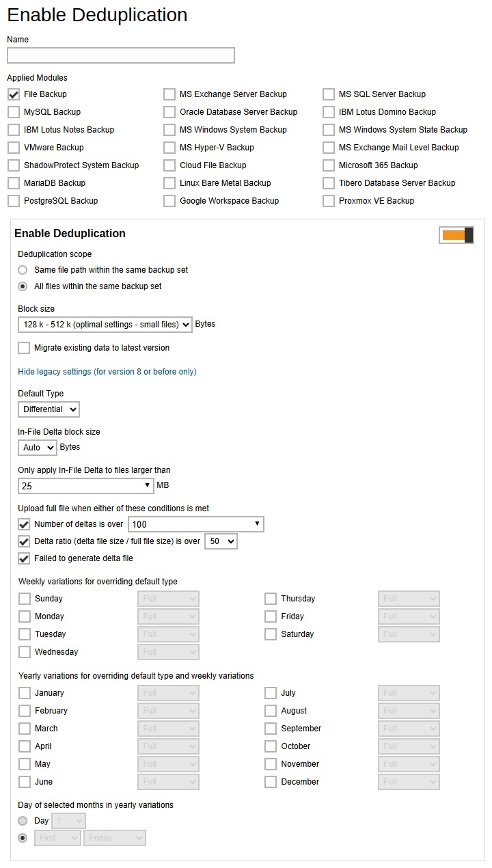This screenshot has height=868, width=492.
Task: Enable Migrate existing data to latest version
Action: click(23, 349)
